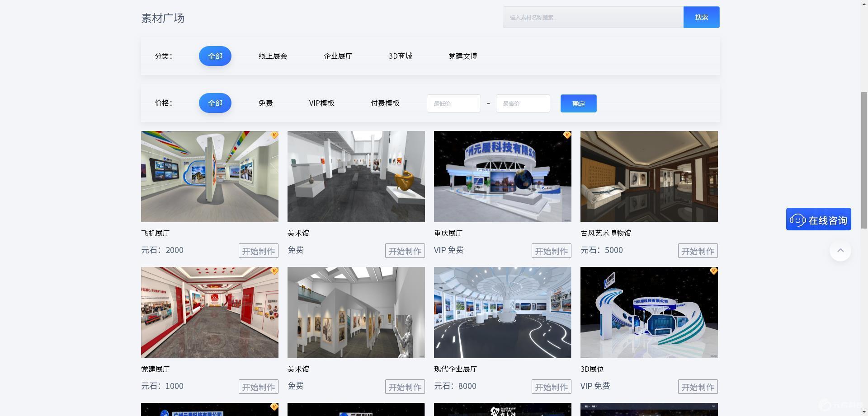This screenshot has width=868, height=416.
Task: Click the VIP badge on 飞机展厅 thumbnail
Action: click(x=274, y=135)
